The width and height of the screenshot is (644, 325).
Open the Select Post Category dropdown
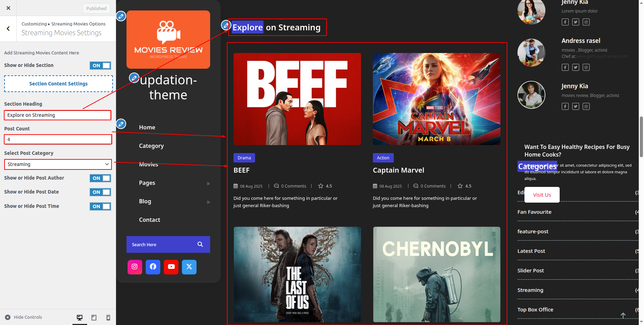[58, 164]
